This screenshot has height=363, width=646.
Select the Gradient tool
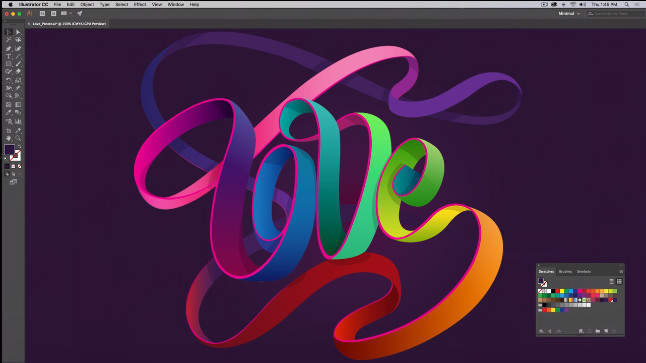(18, 105)
